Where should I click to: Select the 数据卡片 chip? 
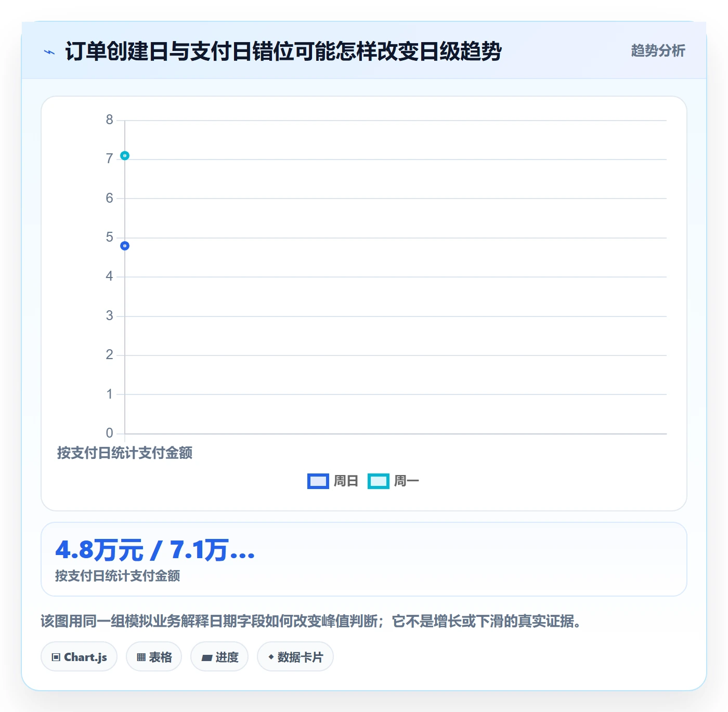pyautogui.click(x=295, y=657)
